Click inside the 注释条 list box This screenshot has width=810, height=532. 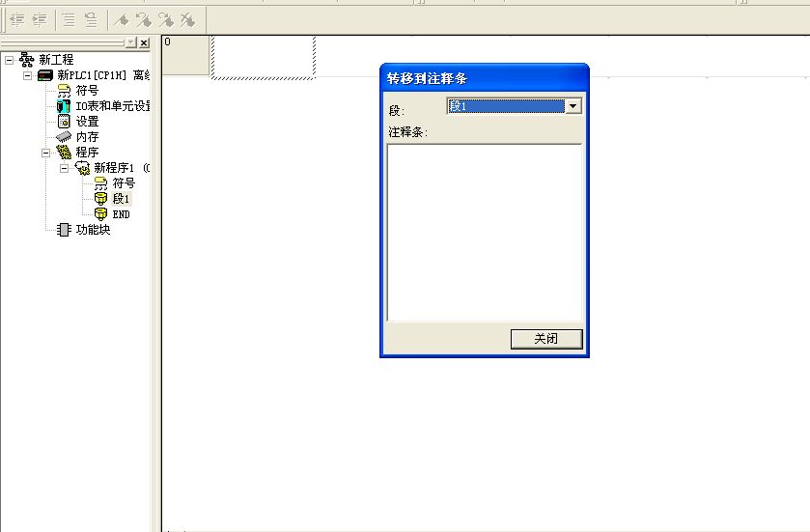[x=484, y=232]
